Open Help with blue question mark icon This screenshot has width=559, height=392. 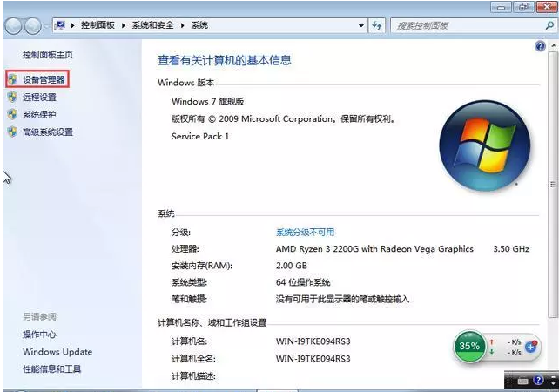tap(541, 46)
